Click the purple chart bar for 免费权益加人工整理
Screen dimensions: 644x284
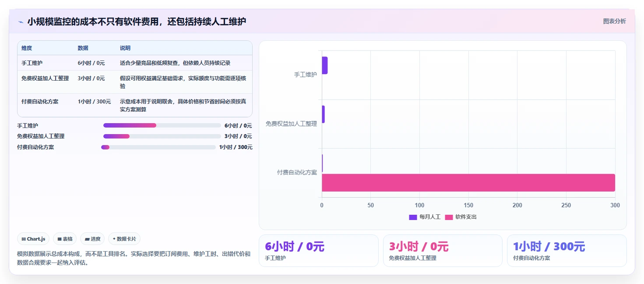[323, 114]
